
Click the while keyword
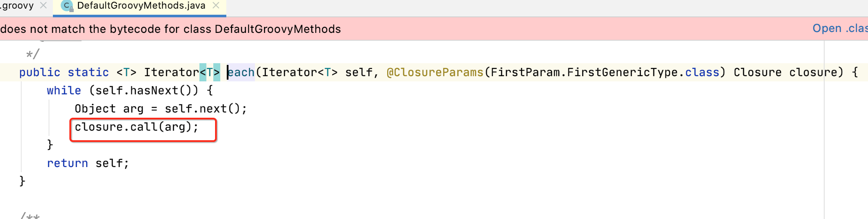(64, 90)
